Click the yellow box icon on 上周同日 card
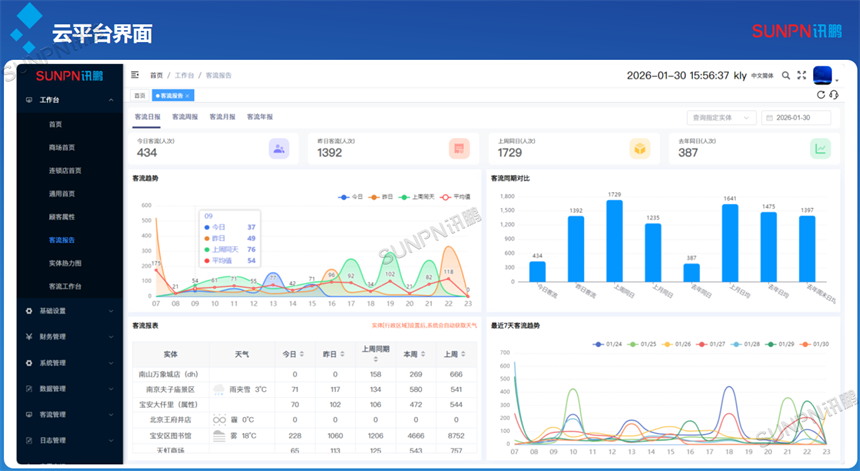This screenshot has height=471, width=860. pyautogui.click(x=639, y=149)
